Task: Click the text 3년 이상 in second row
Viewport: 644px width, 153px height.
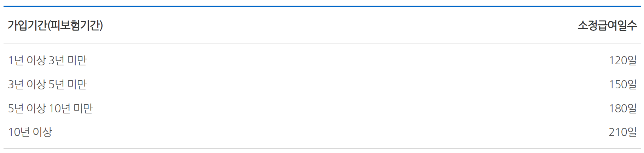Action: [27, 84]
